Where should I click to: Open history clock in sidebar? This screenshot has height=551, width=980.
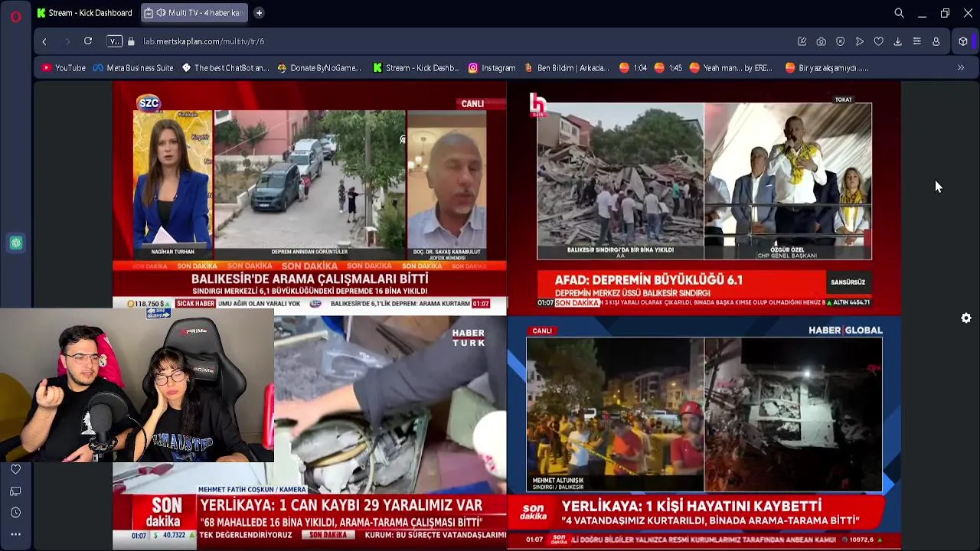15,513
